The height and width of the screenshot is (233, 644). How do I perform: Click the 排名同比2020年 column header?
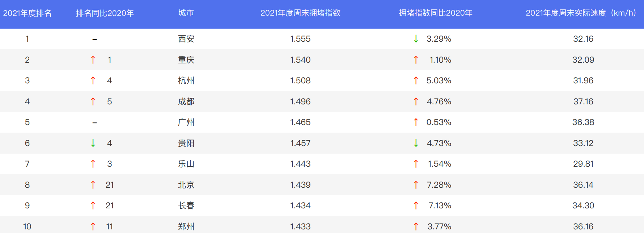pyautogui.click(x=105, y=13)
